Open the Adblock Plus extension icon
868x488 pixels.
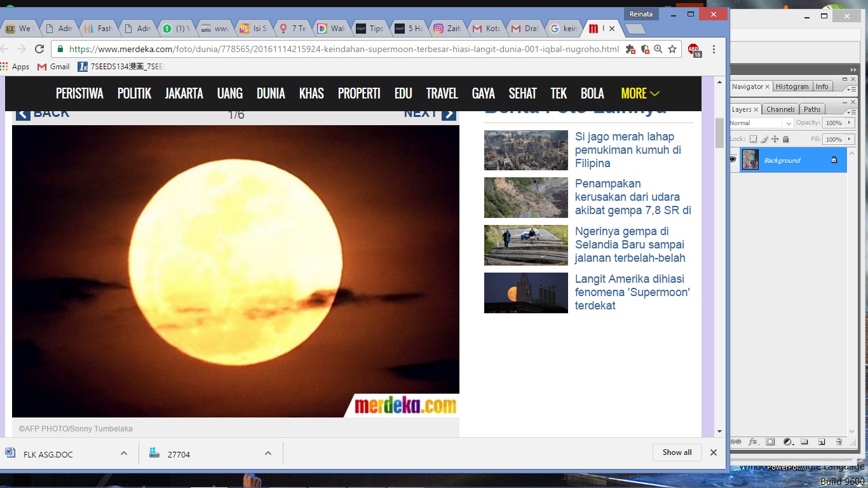pos(693,50)
